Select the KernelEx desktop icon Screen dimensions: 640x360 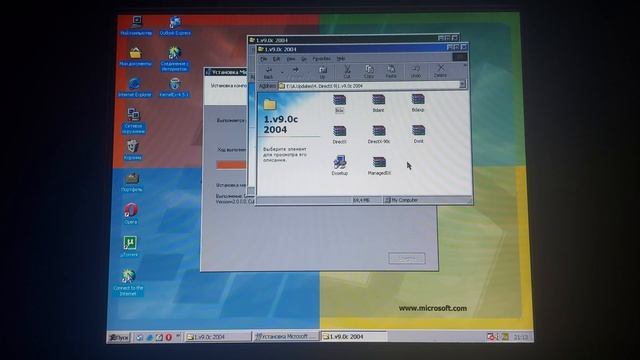[174, 87]
